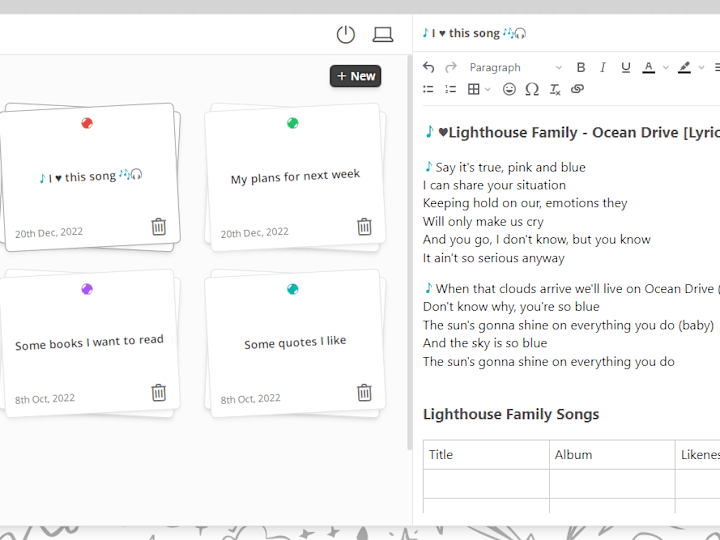Insert a table from the toolbar

point(473,89)
